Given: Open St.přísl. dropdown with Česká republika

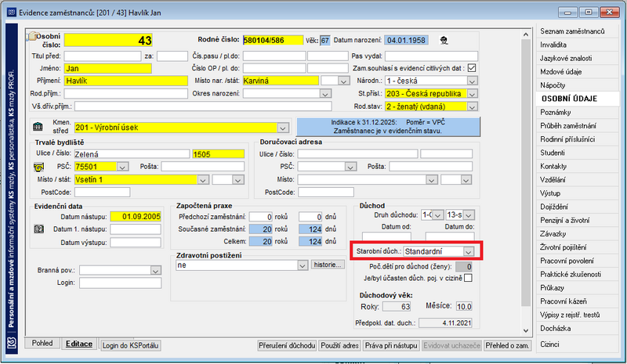Looking at the screenshot, I should click(x=473, y=94).
